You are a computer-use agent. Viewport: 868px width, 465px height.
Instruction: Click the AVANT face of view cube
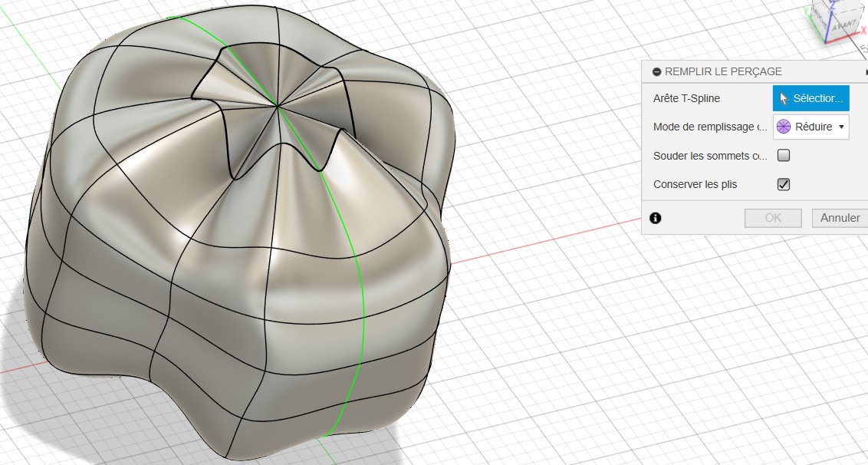coord(845,24)
